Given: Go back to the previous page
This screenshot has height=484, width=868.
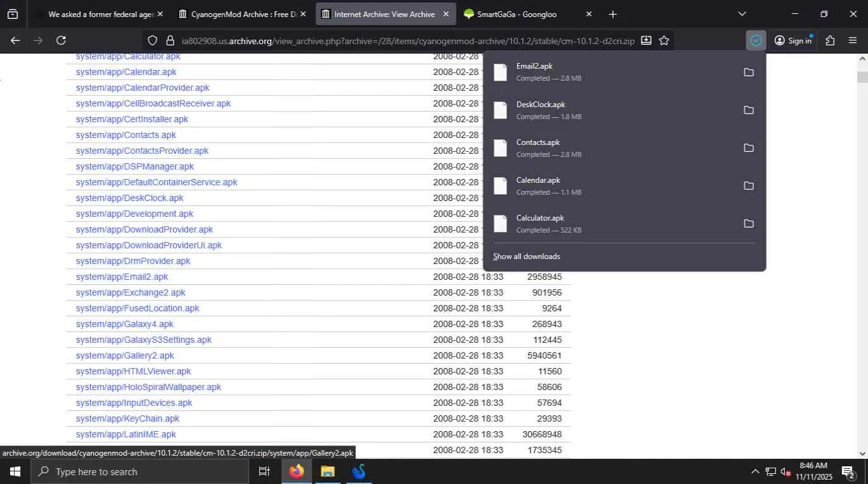Looking at the screenshot, I should point(15,40).
